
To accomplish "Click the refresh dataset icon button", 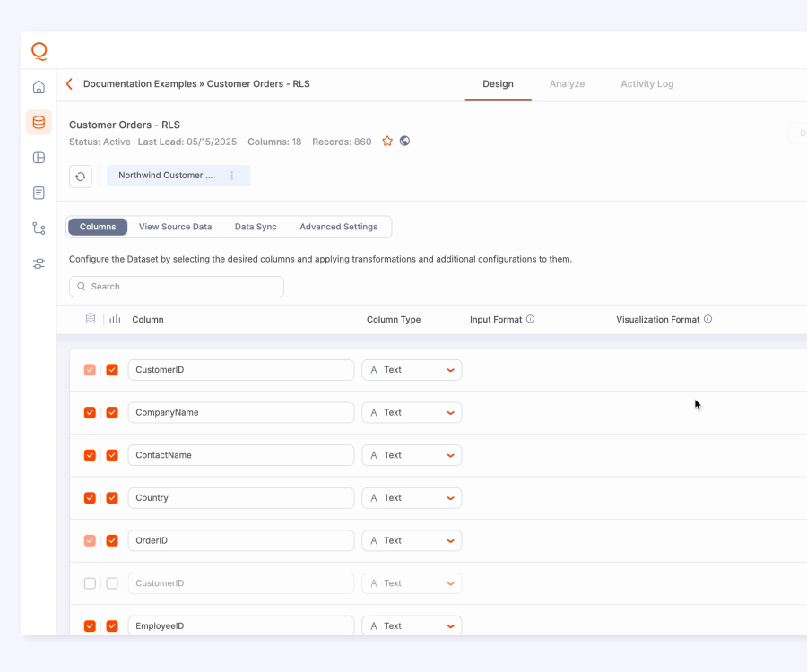I will 81,177.
